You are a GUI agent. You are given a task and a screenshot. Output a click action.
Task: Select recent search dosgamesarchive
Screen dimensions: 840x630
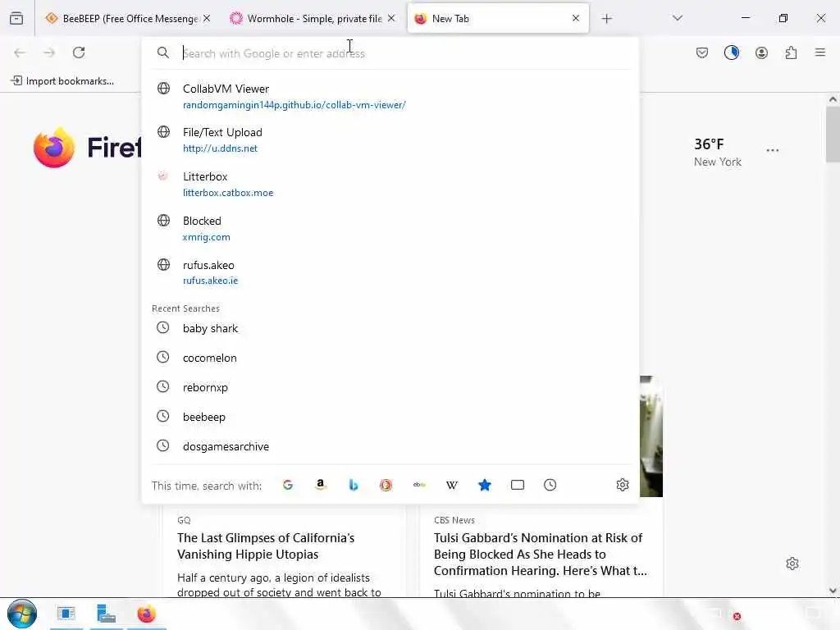390,445
